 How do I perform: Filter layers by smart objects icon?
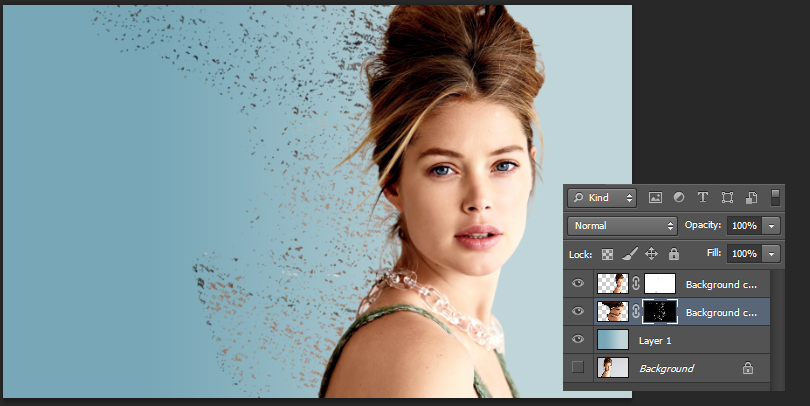point(751,197)
